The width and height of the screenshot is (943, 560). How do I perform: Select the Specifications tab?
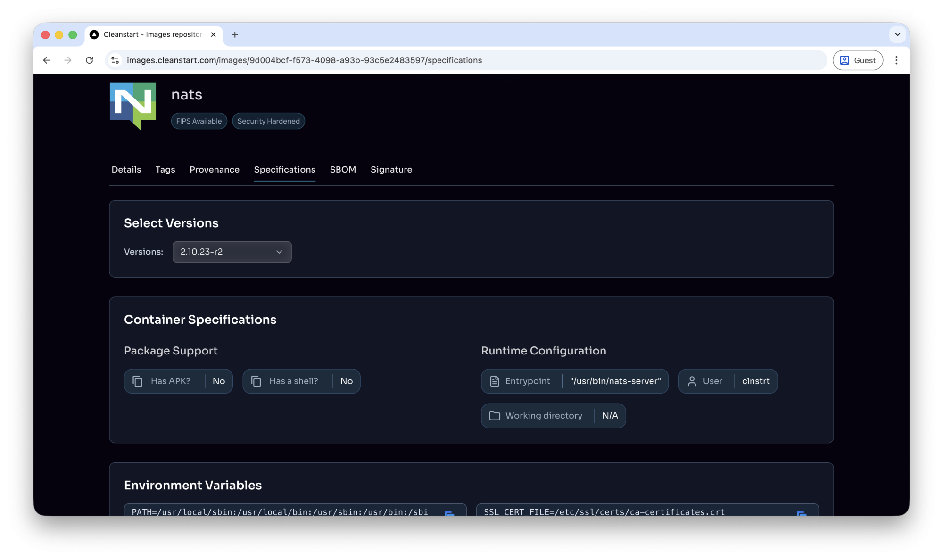pos(285,170)
